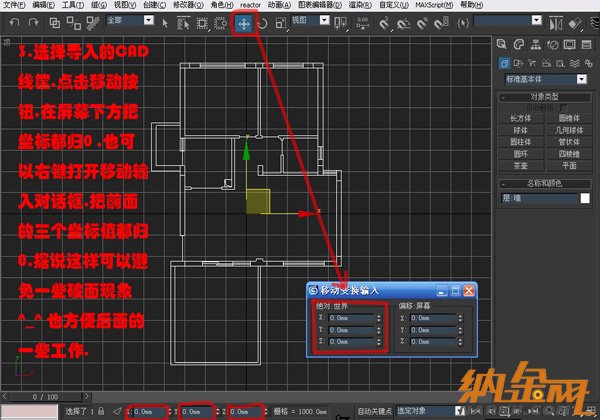This screenshot has width=600, height=420.
Task: Open the 工具(T) menu
Action: (73, 5)
